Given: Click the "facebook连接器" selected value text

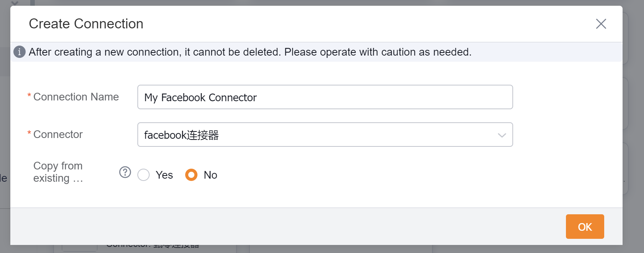Looking at the screenshot, I should [181, 135].
